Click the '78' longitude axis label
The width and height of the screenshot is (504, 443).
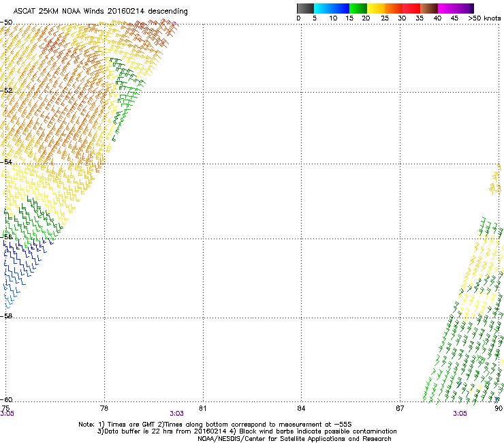tap(104, 408)
